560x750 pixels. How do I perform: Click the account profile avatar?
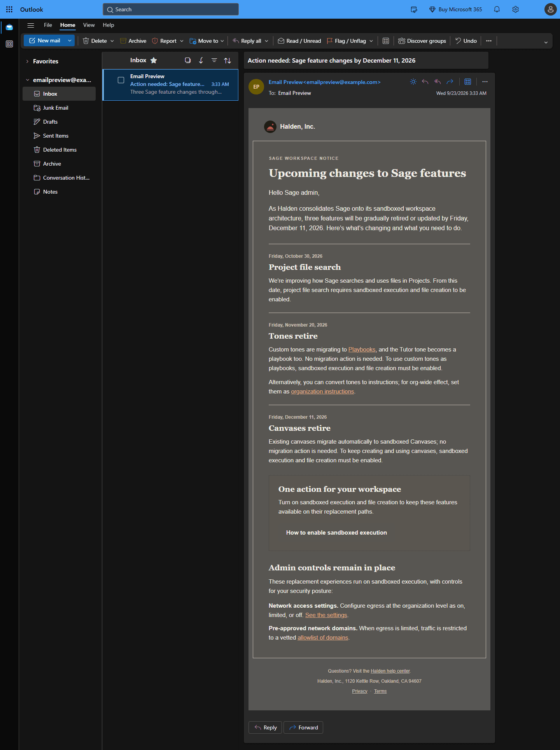click(550, 9)
